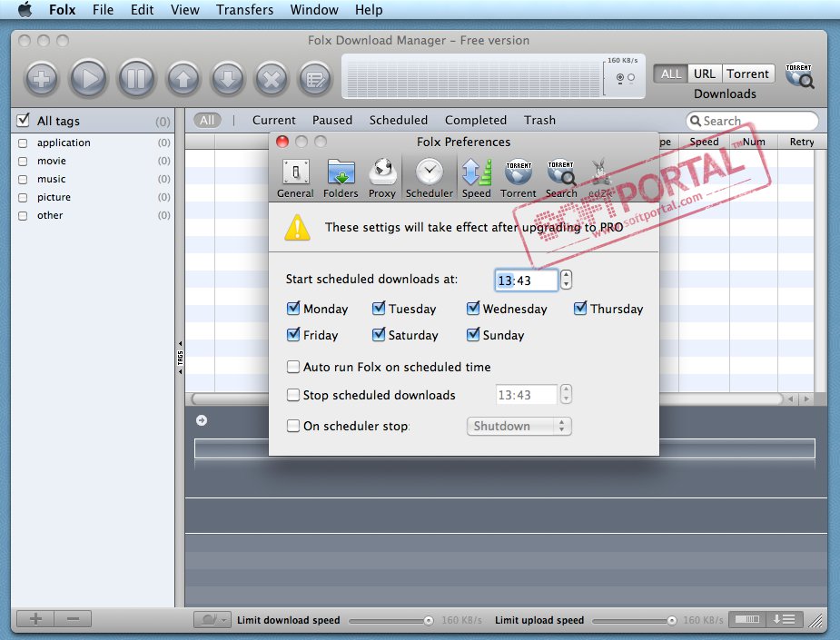
Task: Click the round arrow icon in details panel
Action: [202, 420]
